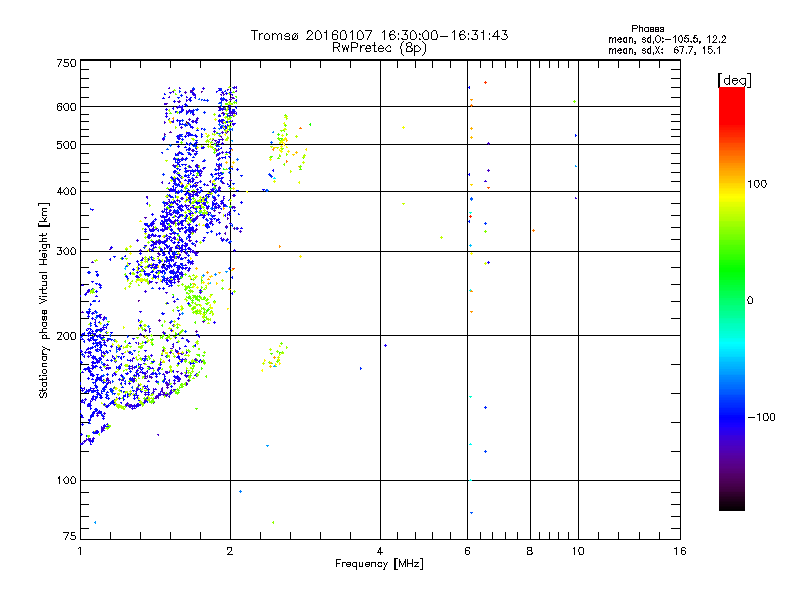Click the y-axis tick label "400"
800x600 pixels.
coord(66,192)
